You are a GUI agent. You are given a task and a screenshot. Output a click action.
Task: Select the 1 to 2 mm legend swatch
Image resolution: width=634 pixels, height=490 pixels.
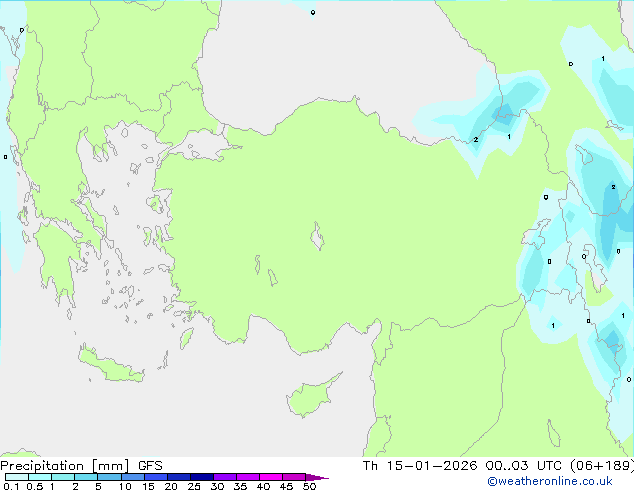pyautogui.click(x=63, y=477)
